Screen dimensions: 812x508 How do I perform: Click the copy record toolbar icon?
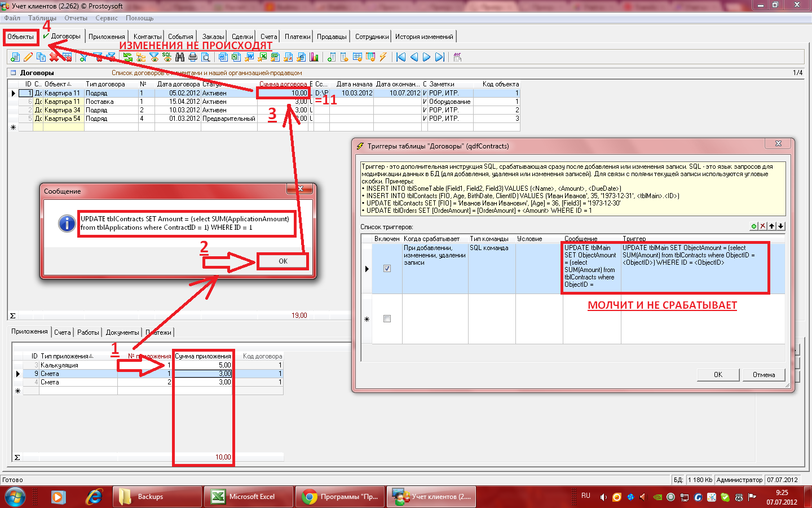[41, 57]
